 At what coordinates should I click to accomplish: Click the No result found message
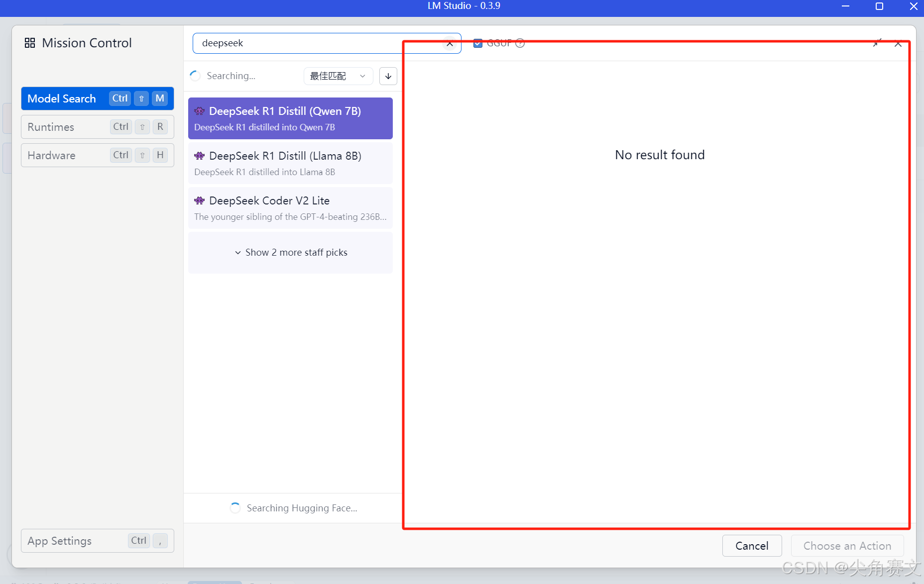pos(660,155)
